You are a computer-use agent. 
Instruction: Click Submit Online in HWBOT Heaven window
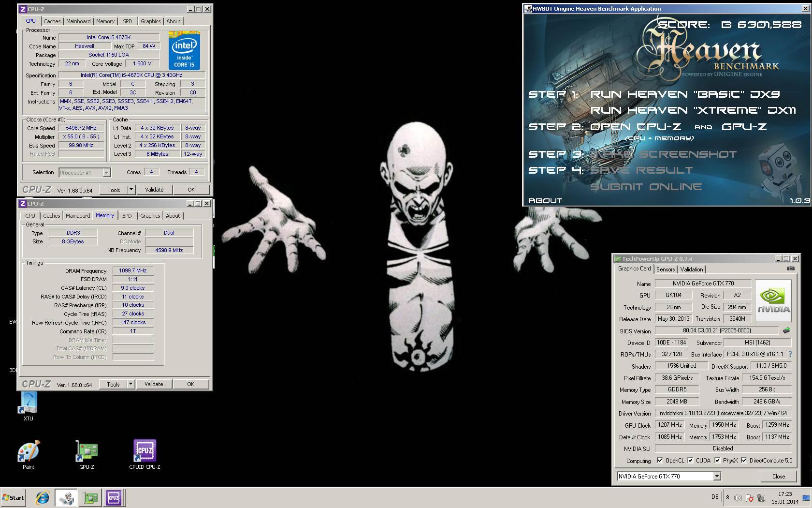pyautogui.click(x=646, y=187)
